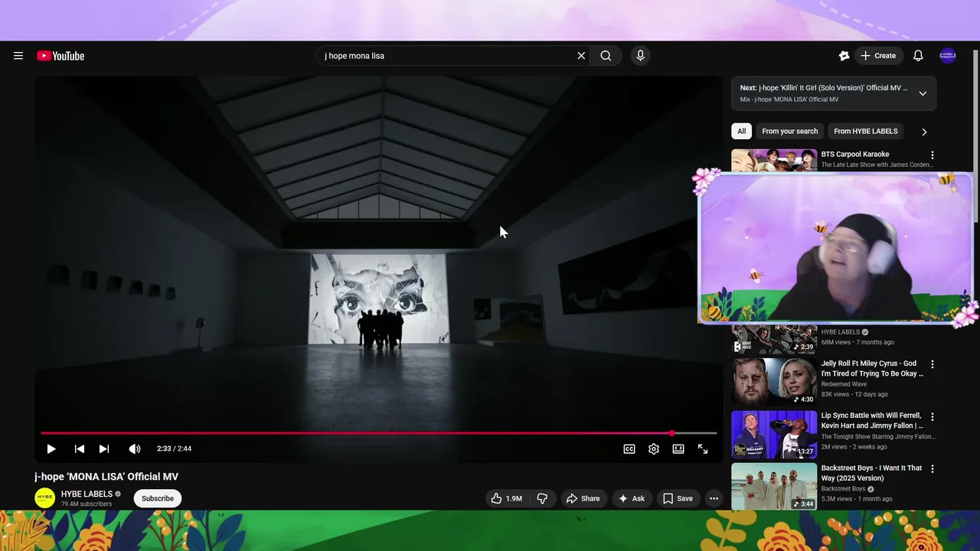The image size is (980, 551).
Task: Open more actions ellipsis below video
Action: [x=714, y=498]
